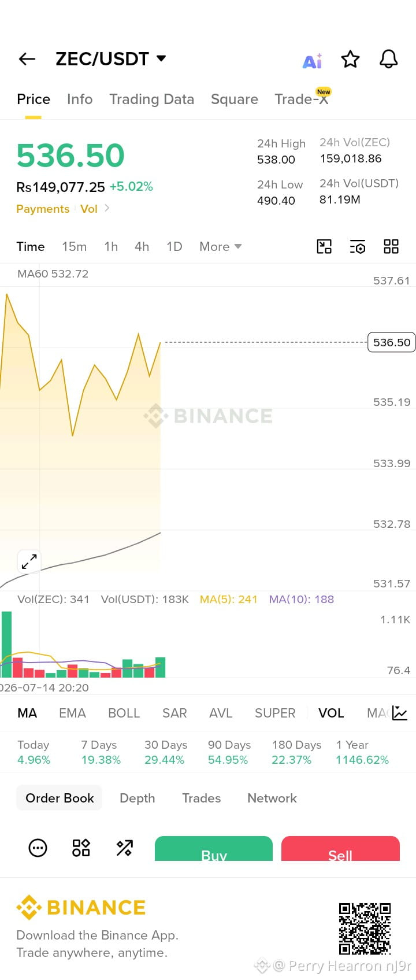Toggle the BOLL indicator

[124, 713]
